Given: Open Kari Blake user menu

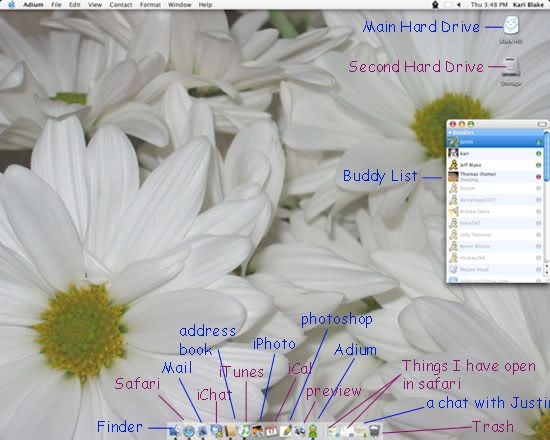Looking at the screenshot, I should 528,5.
